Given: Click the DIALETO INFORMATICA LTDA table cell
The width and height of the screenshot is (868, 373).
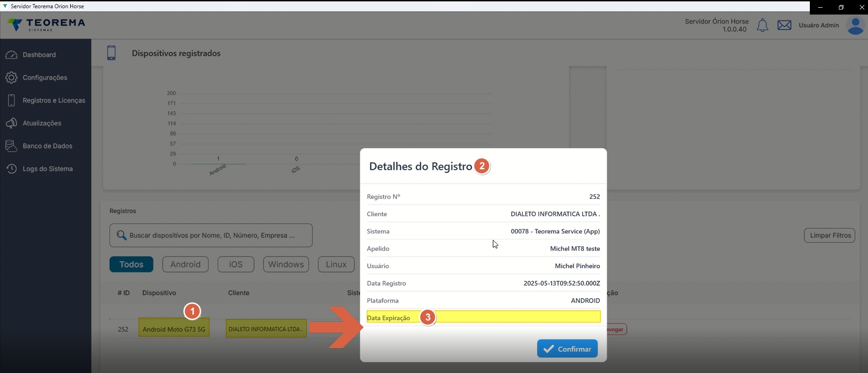Looking at the screenshot, I should point(266,328).
